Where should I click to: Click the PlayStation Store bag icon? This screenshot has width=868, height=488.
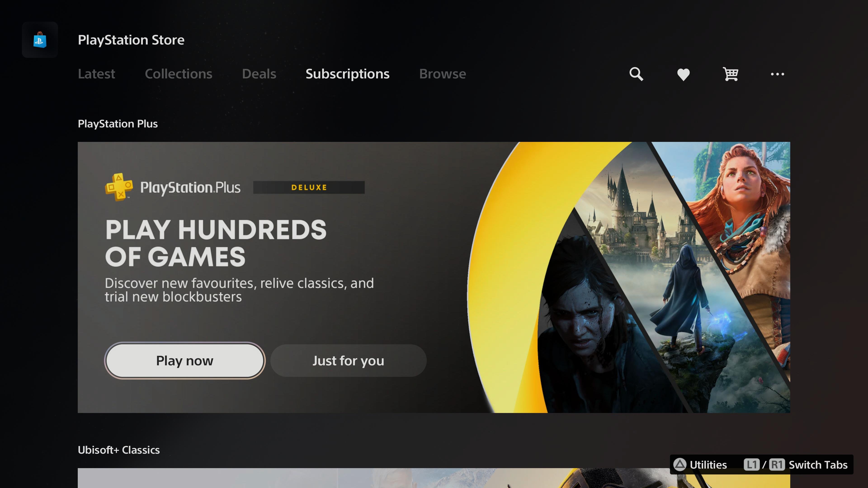(x=40, y=39)
